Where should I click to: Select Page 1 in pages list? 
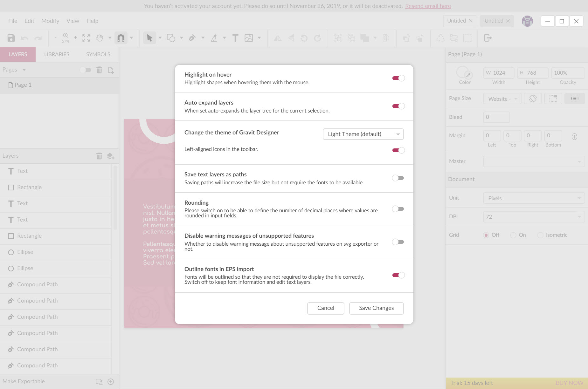pos(59,85)
